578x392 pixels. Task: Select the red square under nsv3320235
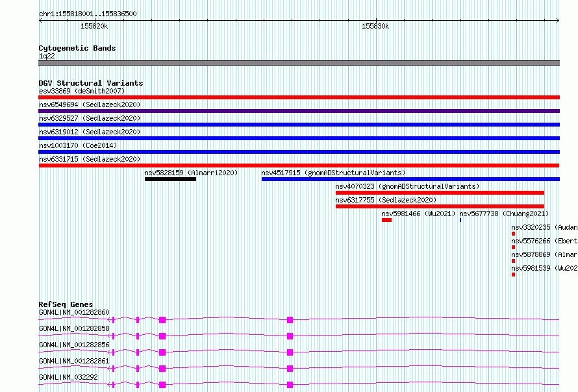coord(513,234)
